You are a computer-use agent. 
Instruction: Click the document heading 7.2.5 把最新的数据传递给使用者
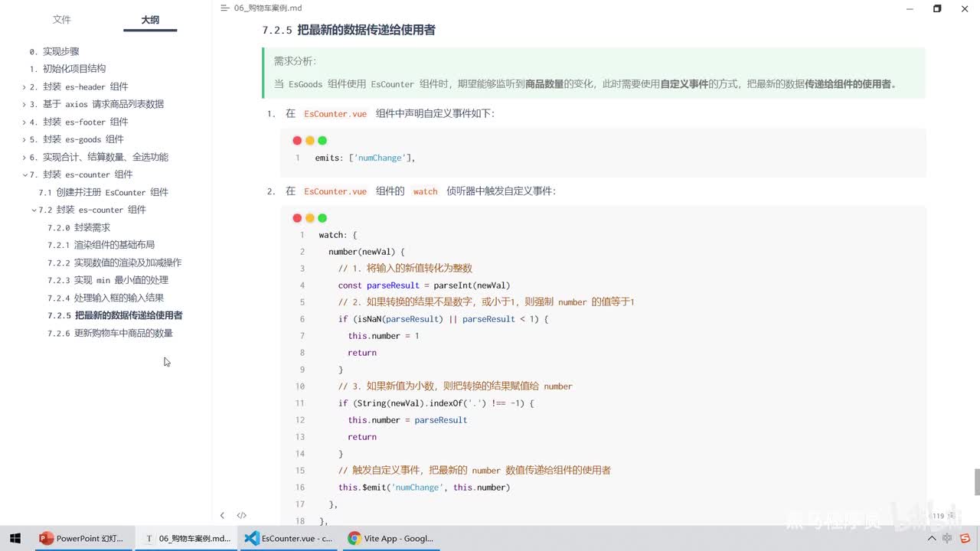point(349,30)
